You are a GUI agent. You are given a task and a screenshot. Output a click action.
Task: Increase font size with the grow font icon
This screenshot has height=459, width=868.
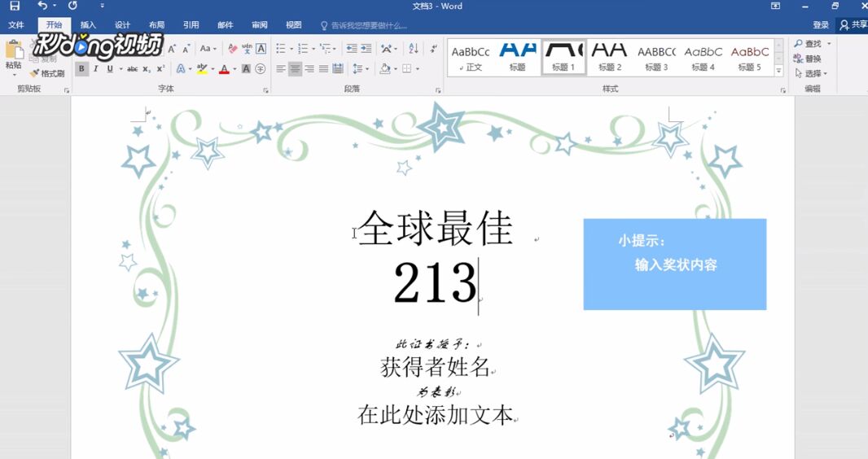[172, 49]
